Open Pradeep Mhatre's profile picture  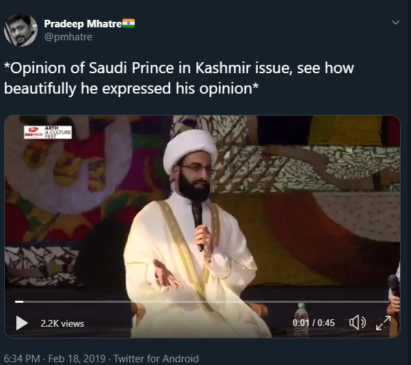20,30
